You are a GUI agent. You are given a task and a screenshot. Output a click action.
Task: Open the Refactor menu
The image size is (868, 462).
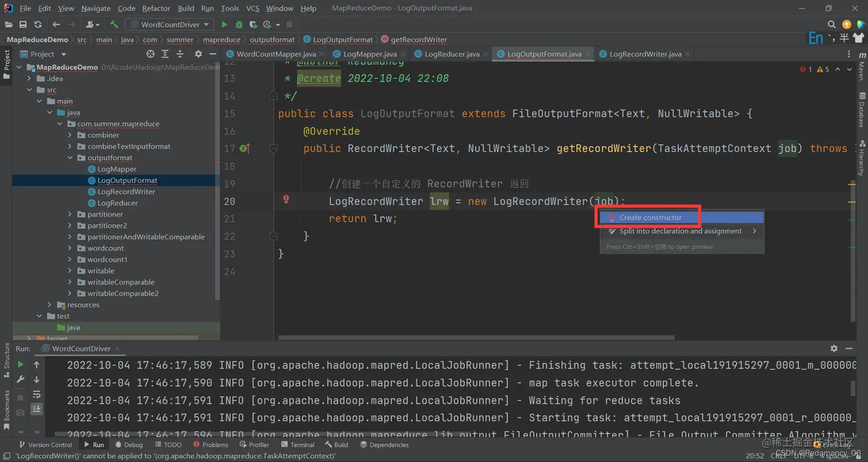click(157, 9)
